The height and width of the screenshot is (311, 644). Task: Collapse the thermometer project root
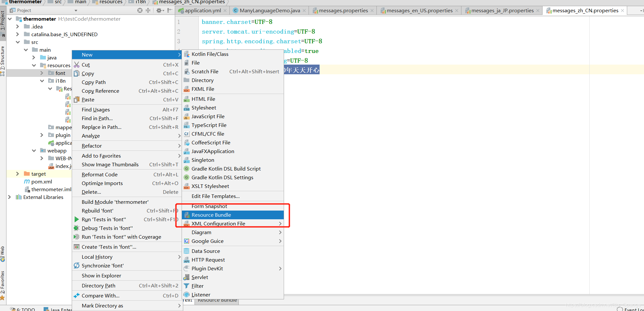10,19
